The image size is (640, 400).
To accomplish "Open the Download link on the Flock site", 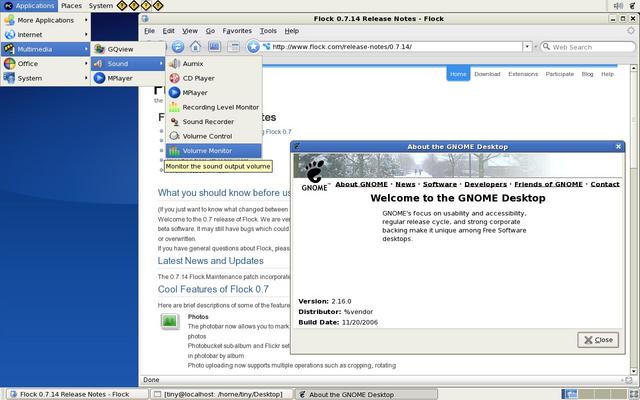I will [x=487, y=74].
